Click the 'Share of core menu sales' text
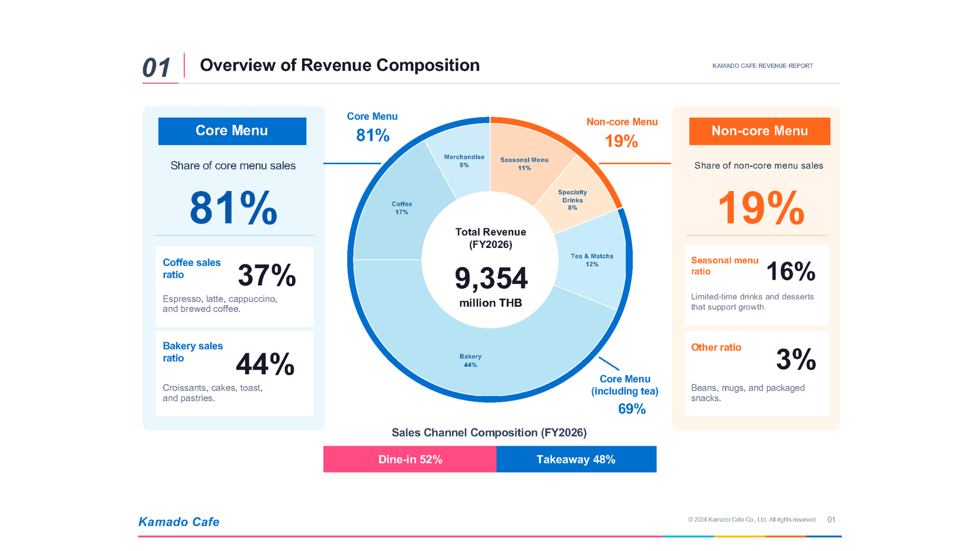The height and width of the screenshot is (551, 980). (233, 166)
